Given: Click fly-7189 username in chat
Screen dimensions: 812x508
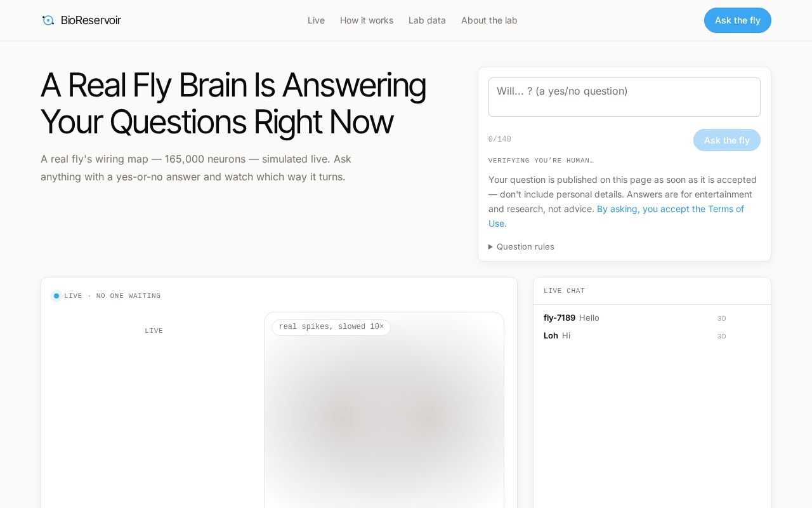Looking at the screenshot, I should [560, 318].
